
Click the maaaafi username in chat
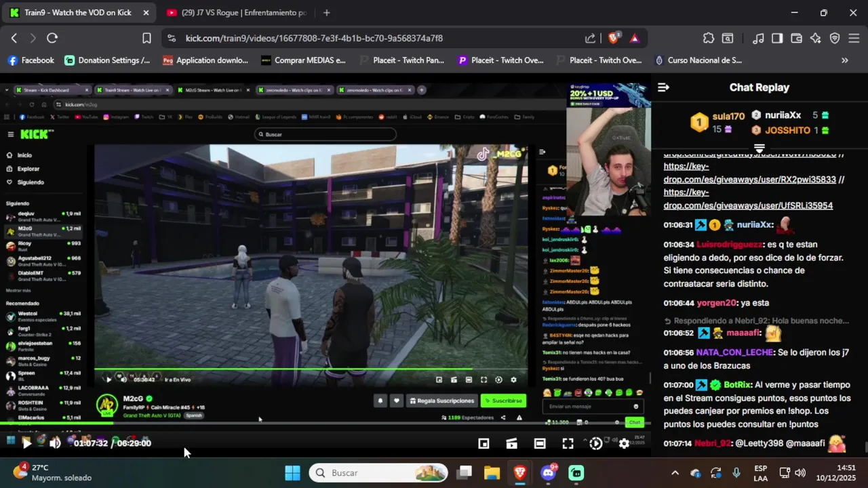pyautogui.click(x=744, y=333)
